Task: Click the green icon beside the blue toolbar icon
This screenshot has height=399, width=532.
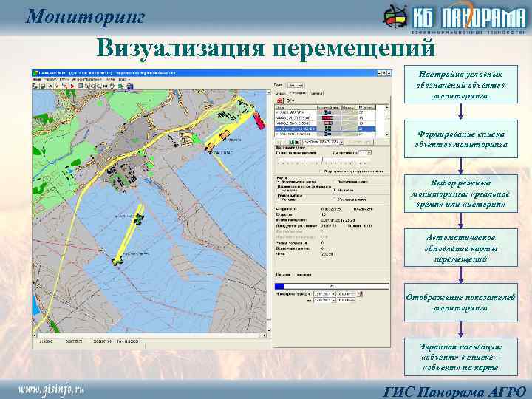Action: tap(120, 86)
